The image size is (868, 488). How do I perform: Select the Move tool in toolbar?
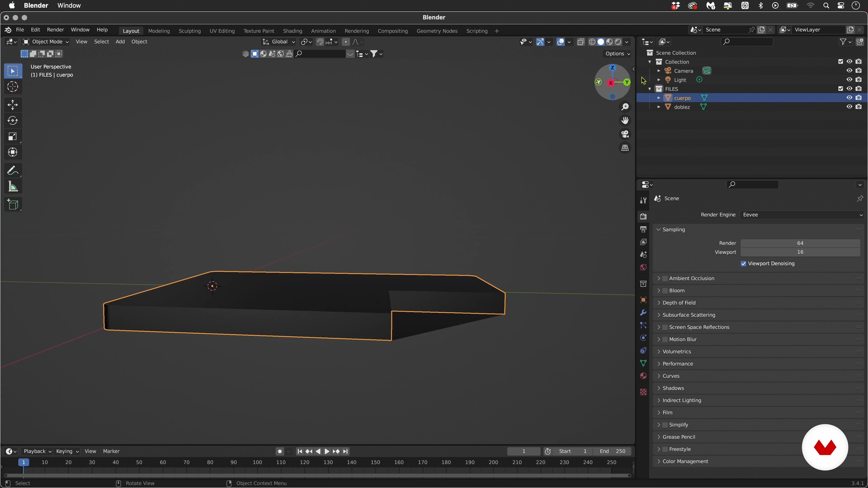tap(13, 105)
